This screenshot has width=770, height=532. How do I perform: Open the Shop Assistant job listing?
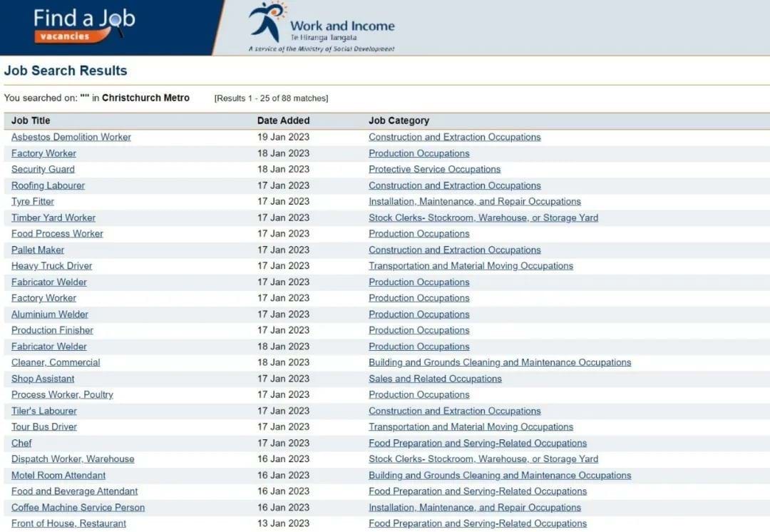click(x=43, y=379)
